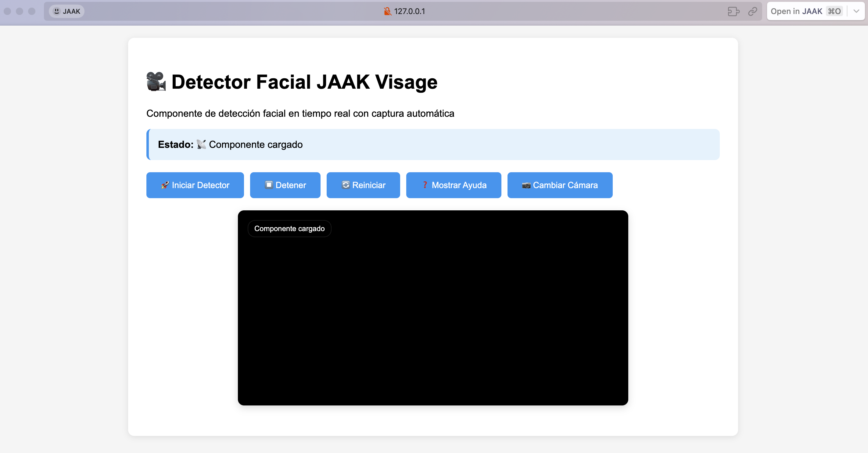The width and height of the screenshot is (868, 453).
Task: Show help via Mostrar Ayuda
Action: click(453, 185)
